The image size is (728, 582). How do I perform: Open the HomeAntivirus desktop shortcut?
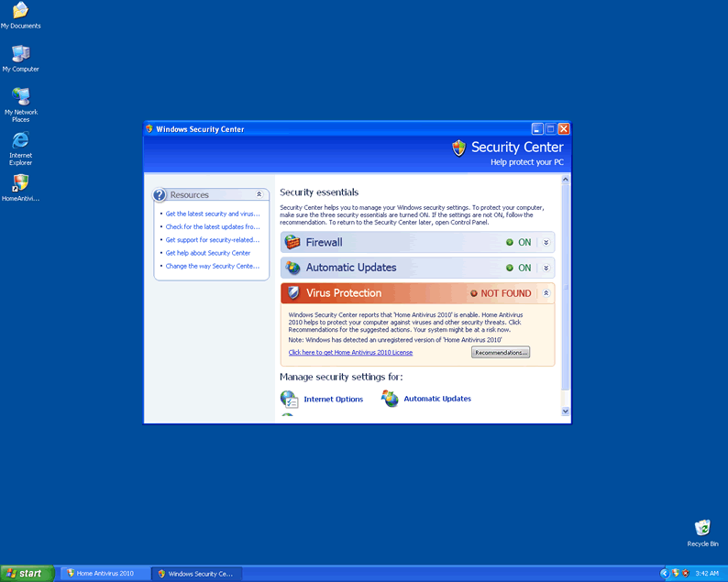coord(20,182)
